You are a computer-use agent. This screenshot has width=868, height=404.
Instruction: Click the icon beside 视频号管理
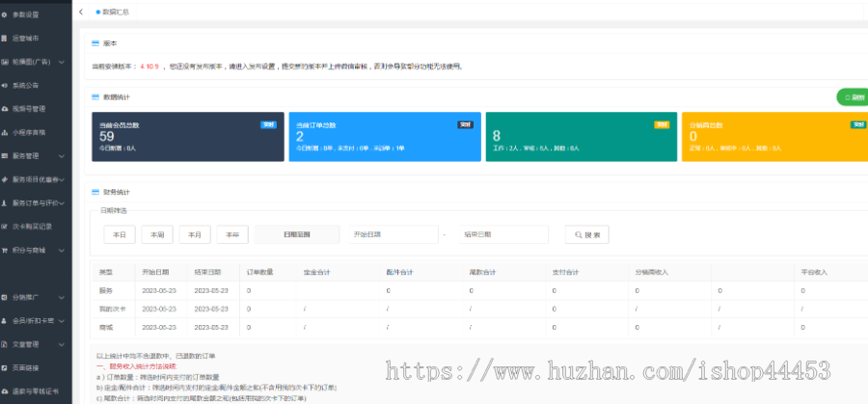(x=5, y=109)
